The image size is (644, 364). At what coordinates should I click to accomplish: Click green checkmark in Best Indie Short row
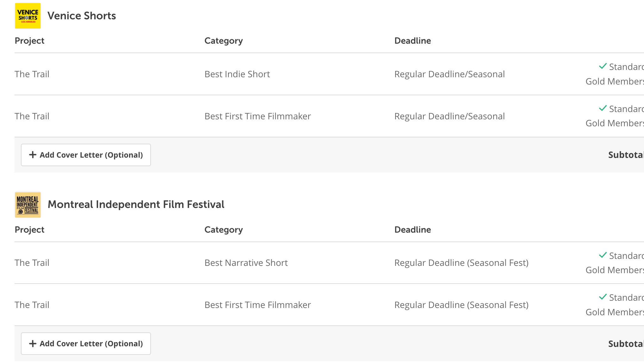pos(603,66)
